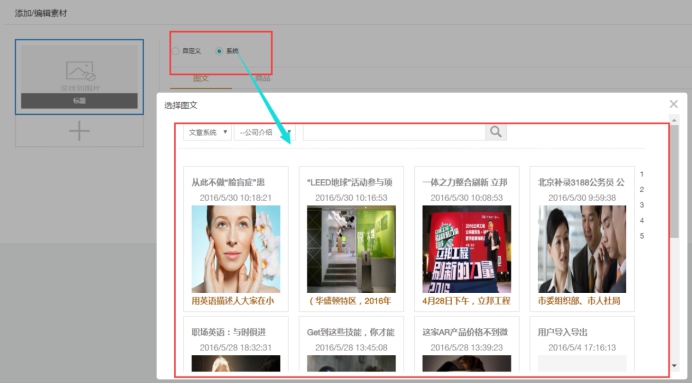The height and width of the screenshot is (384, 692).
Task: Select the 立邦工程 red stage thumbnail
Action: click(x=466, y=249)
